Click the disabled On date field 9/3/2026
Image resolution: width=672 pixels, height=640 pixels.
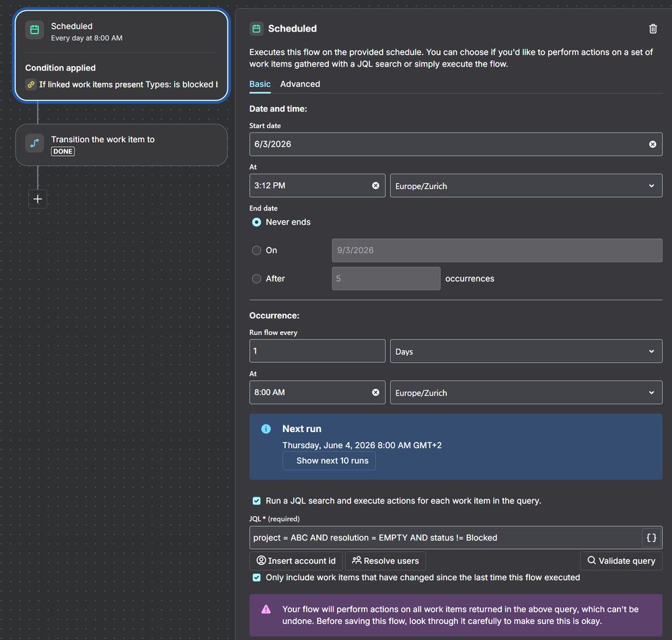click(496, 250)
